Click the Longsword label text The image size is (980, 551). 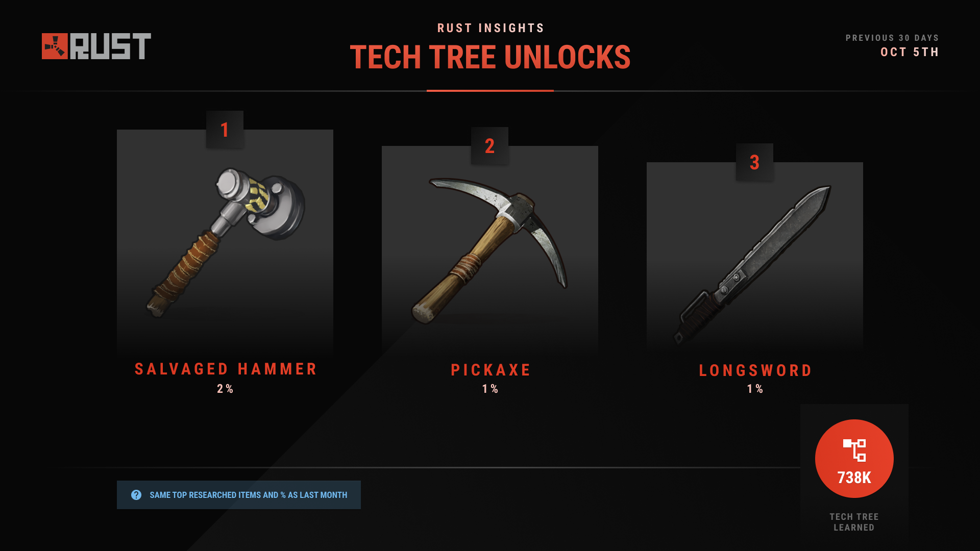tap(755, 370)
